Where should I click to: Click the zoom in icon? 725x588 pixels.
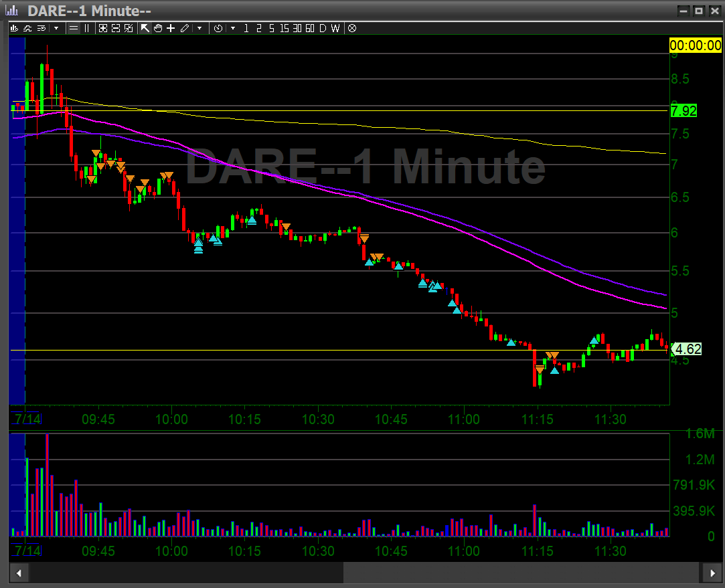(x=103, y=28)
